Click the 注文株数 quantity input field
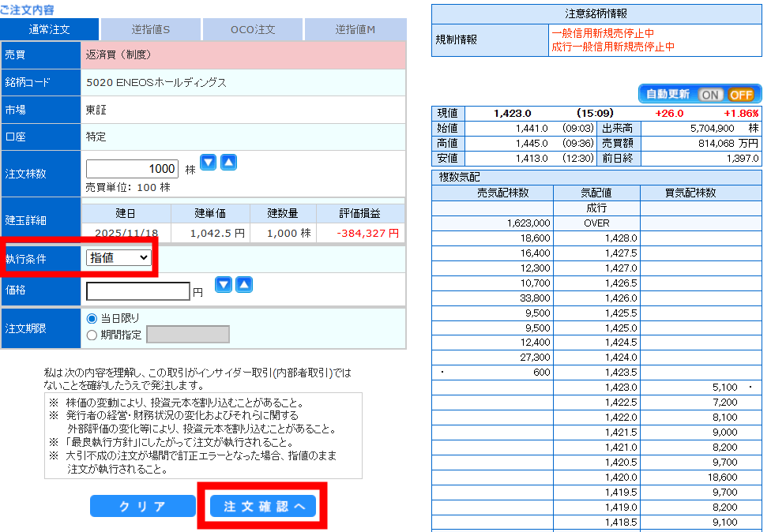Viewport: 771px width, 532px height. click(x=133, y=169)
